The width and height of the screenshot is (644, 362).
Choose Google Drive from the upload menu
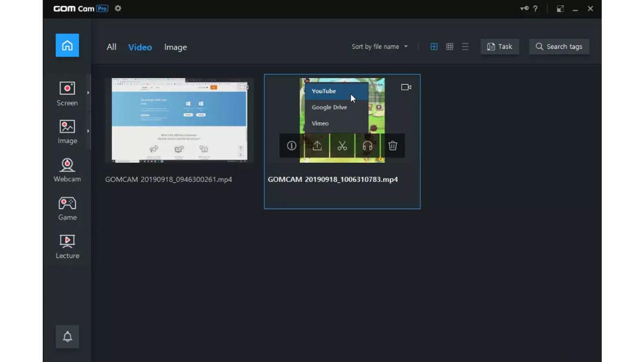tap(329, 107)
